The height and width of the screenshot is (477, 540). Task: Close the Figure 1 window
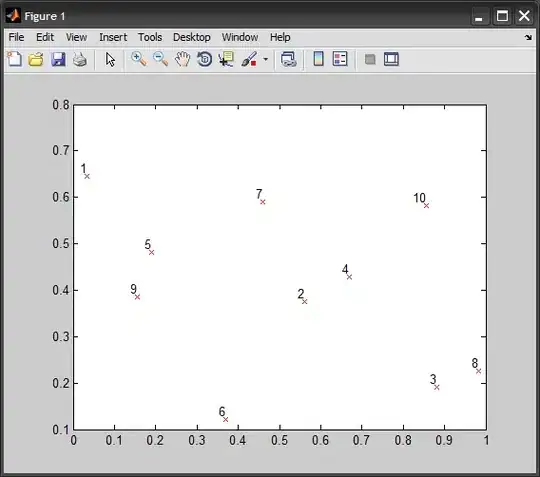[x=524, y=16]
